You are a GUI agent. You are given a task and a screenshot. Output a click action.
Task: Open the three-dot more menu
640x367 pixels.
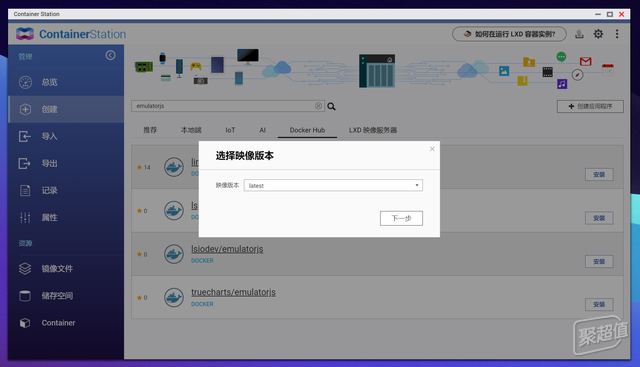click(617, 34)
